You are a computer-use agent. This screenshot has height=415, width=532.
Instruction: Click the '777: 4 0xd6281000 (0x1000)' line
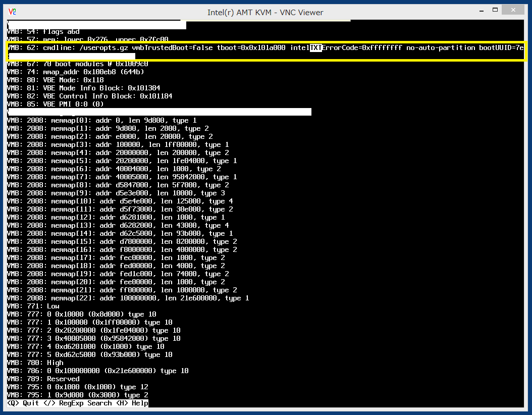[x=86, y=347]
